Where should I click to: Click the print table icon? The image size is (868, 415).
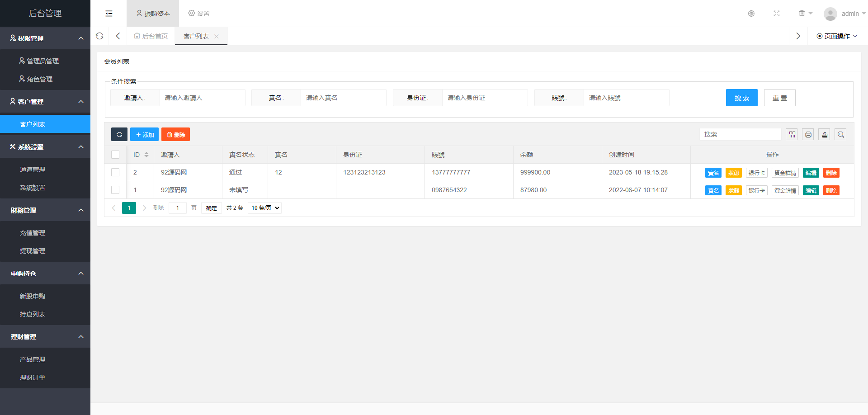point(808,135)
